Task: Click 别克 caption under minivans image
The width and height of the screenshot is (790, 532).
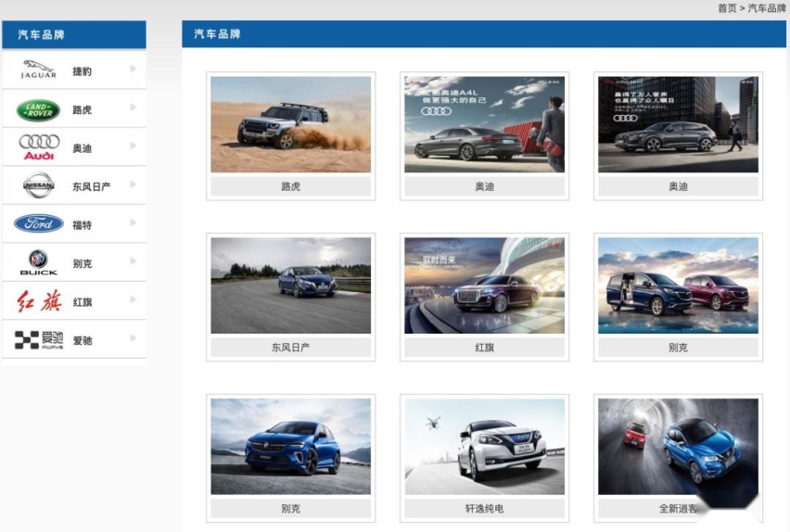Action: [x=678, y=348]
